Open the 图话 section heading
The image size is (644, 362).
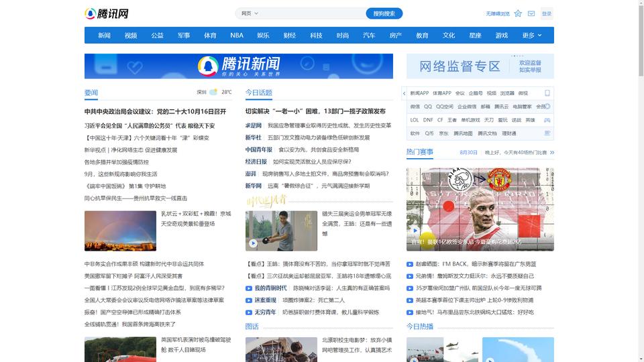[x=252, y=326]
